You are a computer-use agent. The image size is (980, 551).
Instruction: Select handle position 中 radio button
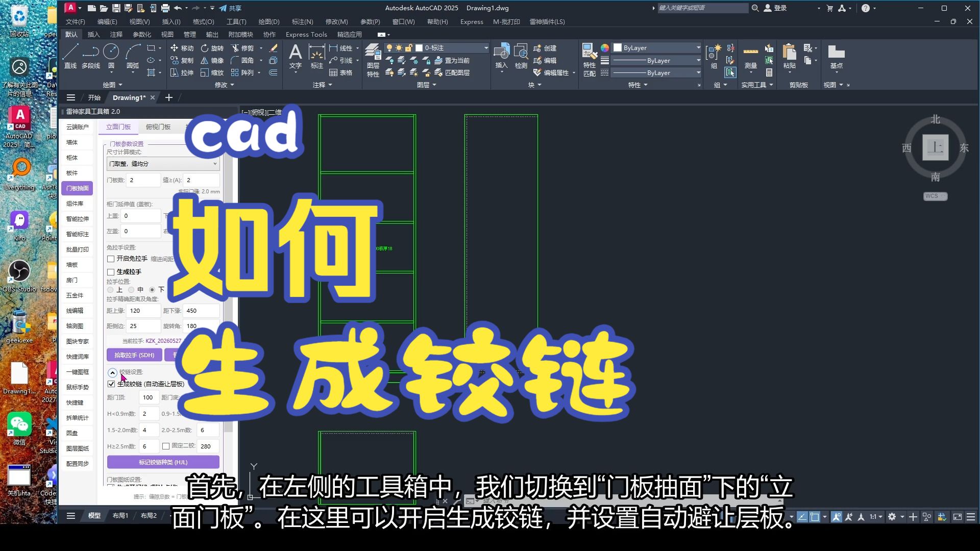click(131, 290)
